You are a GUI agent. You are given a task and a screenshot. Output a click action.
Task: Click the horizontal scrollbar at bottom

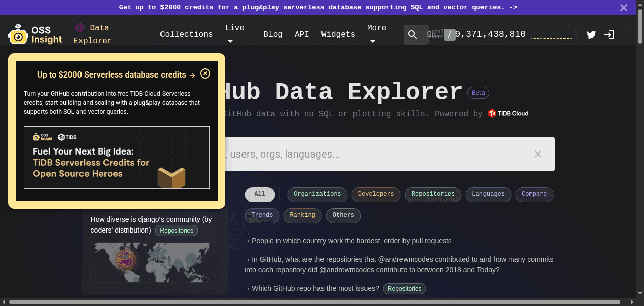pos(314,302)
